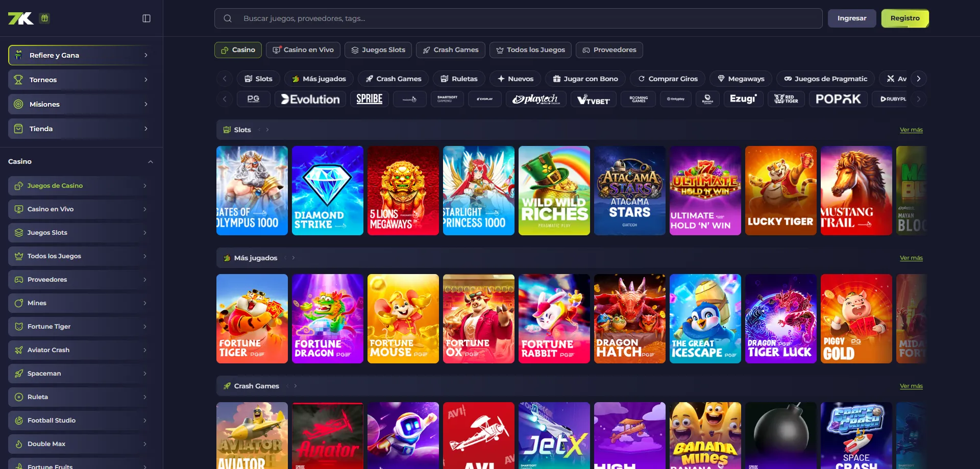The height and width of the screenshot is (469, 980).
Task: Choose the Red Tiger provider logo
Action: [786, 99]
